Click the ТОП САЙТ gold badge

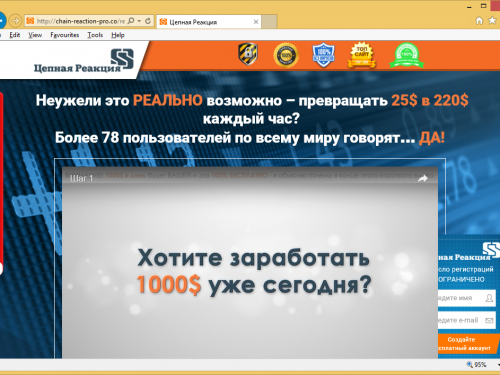(x=362, y=55)
